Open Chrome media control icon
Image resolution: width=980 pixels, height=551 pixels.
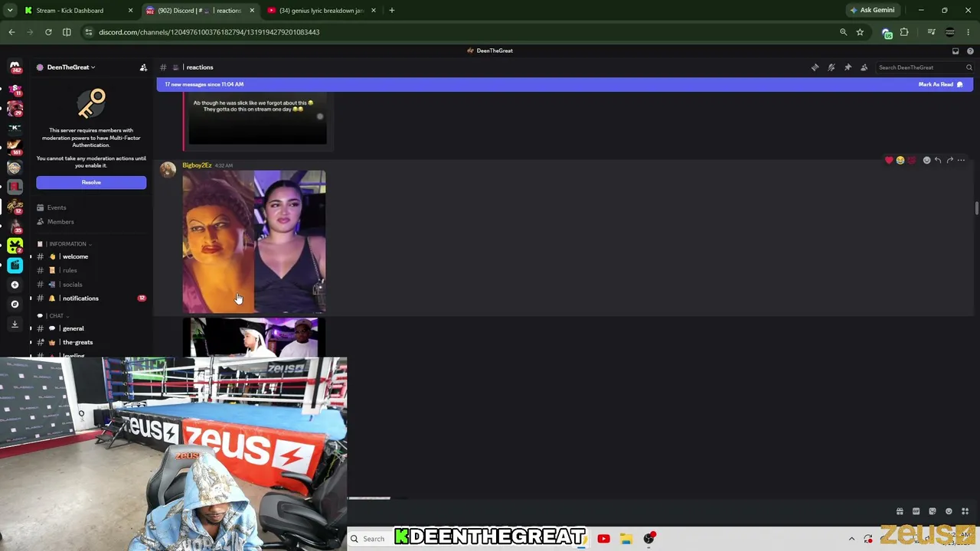coord(931,32)
